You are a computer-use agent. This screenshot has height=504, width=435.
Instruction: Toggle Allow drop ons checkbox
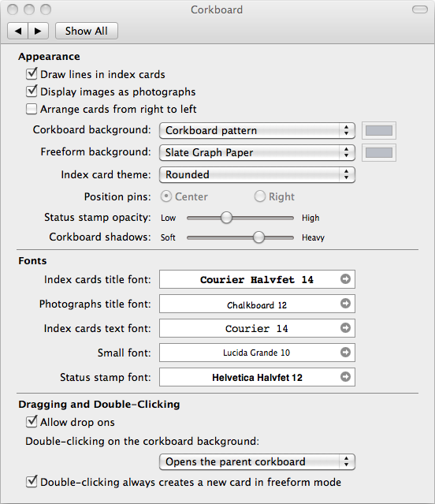[x=32, y=422]
